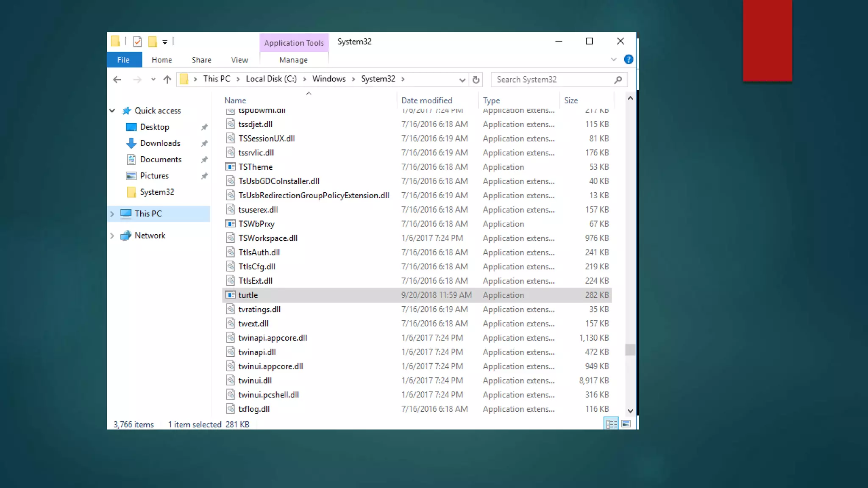Viewport: 868px width, 488px height.
Task: Open the Customize Quick Access Toolbar dropdown
Action: [165, 42]
